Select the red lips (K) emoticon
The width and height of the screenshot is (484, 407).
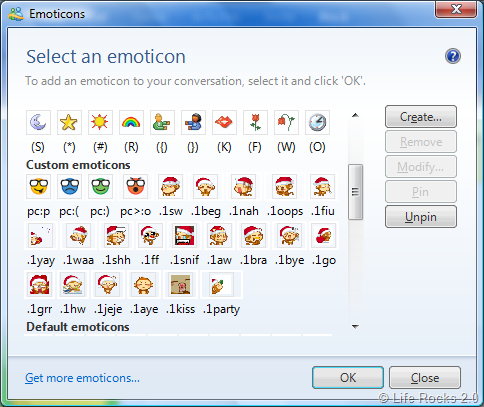tap(224, 122)
